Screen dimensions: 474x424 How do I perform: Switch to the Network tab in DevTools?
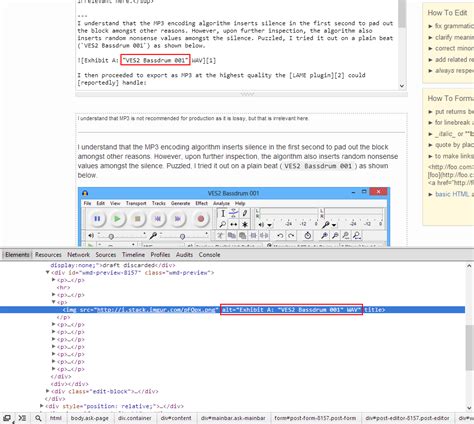(x=78, y=255)
